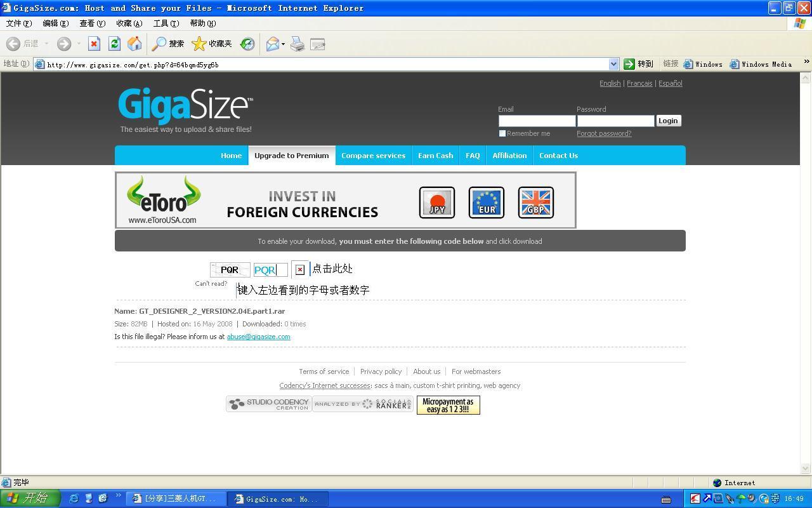
Task: Expand the address bar URL dropdown
Action: point(613,64)
